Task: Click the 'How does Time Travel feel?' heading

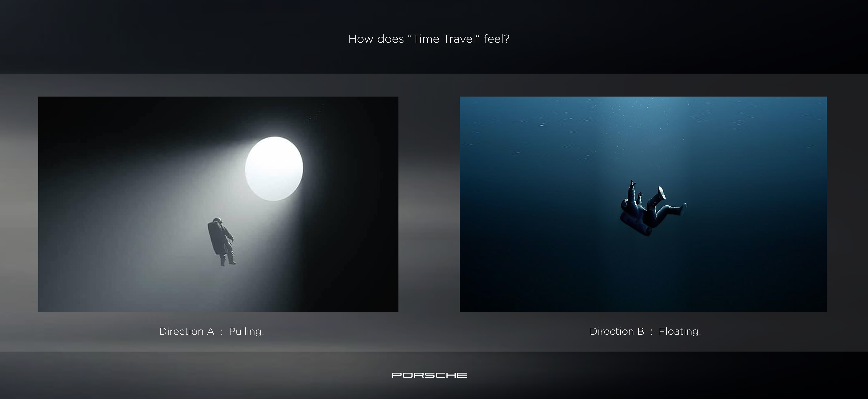Action: coord(429,39)
